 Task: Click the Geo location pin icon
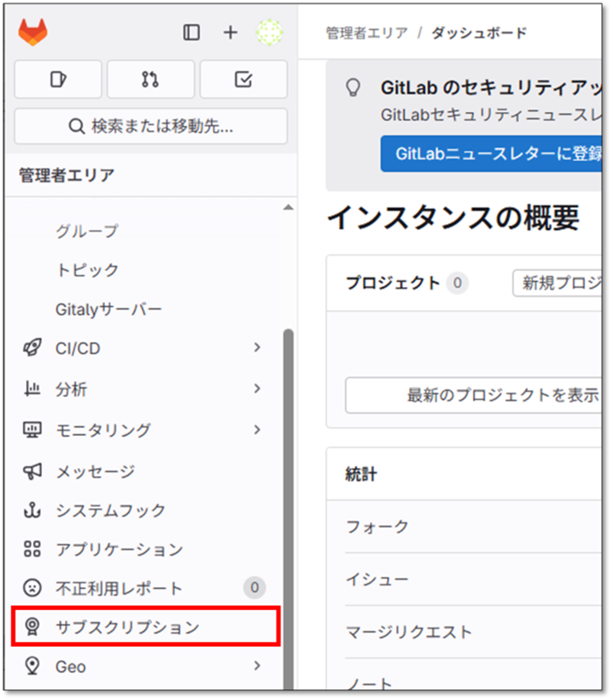coord(32,666)
